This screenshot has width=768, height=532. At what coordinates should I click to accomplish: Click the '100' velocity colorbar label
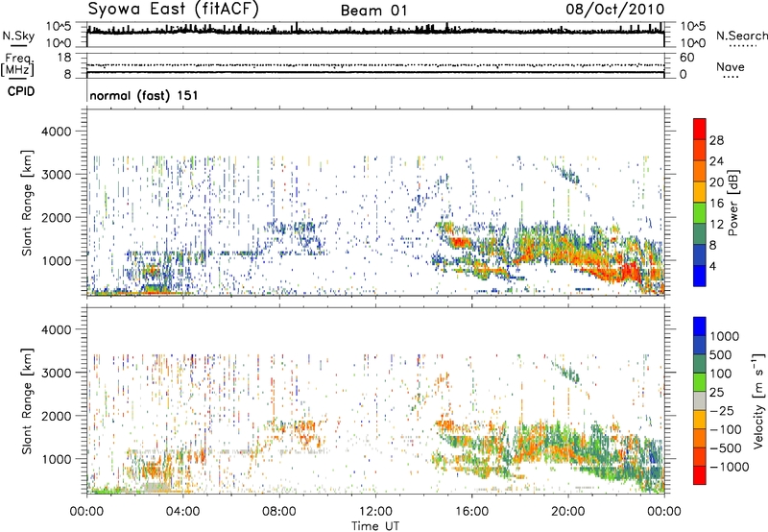coord(721,374)
